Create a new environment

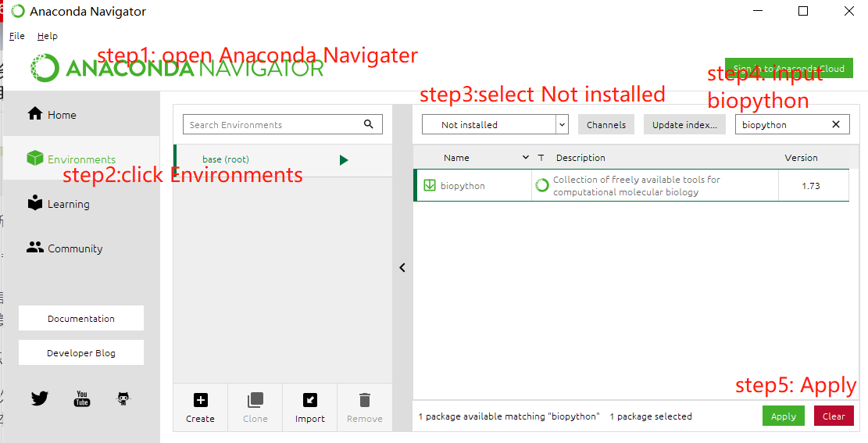point(200,408)
